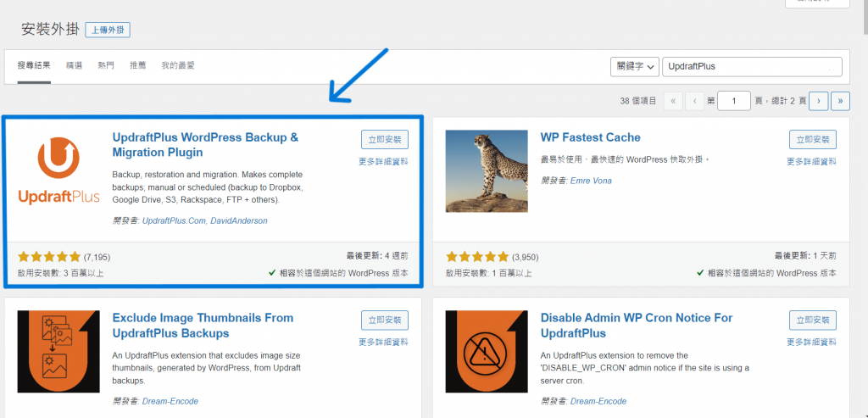Viewport: 868px width, 418px height.
Task: Open Disable Admin WP Cron Notice For UpdraftPlus title
Action: point(637,326)
